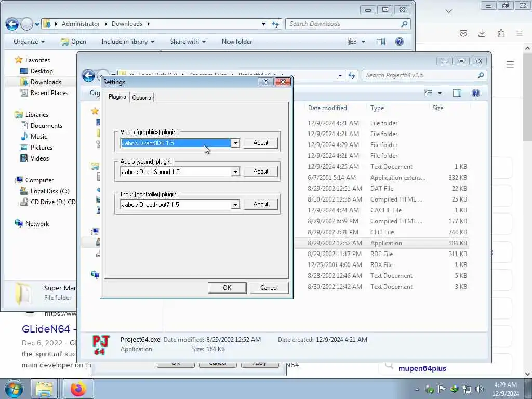The width and height of the screenshot is (532, 399).
Task: Cancel the Settings dialog
Action: click(269, 288)
